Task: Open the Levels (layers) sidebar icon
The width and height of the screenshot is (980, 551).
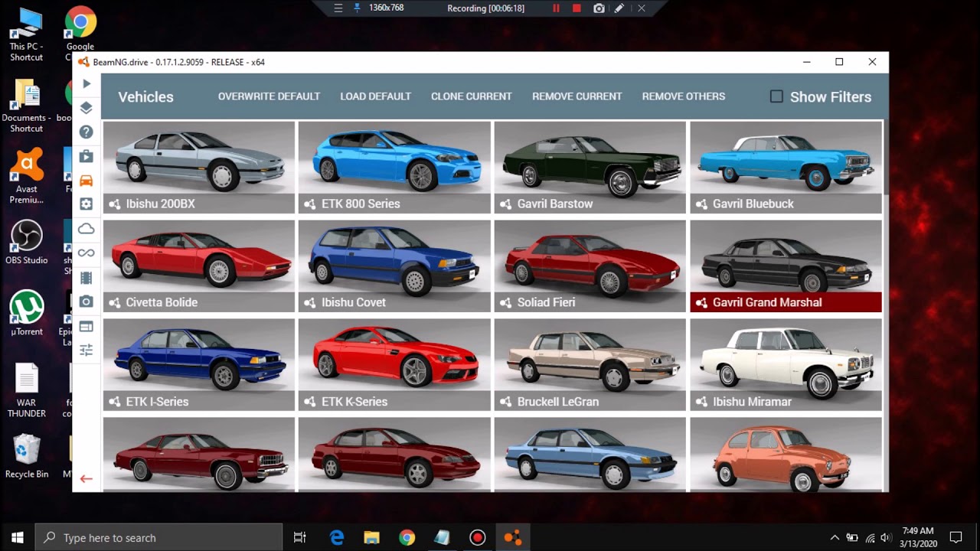Action: (x=87, y=108)
